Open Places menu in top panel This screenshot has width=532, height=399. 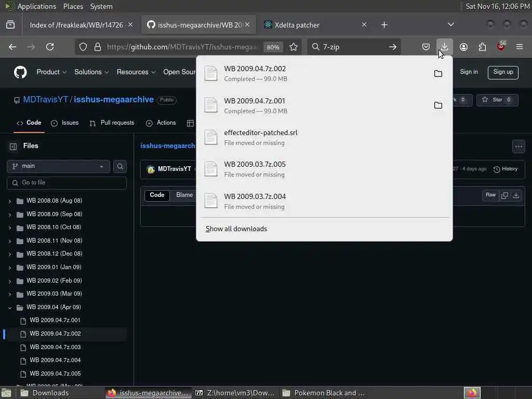(73, 6)
